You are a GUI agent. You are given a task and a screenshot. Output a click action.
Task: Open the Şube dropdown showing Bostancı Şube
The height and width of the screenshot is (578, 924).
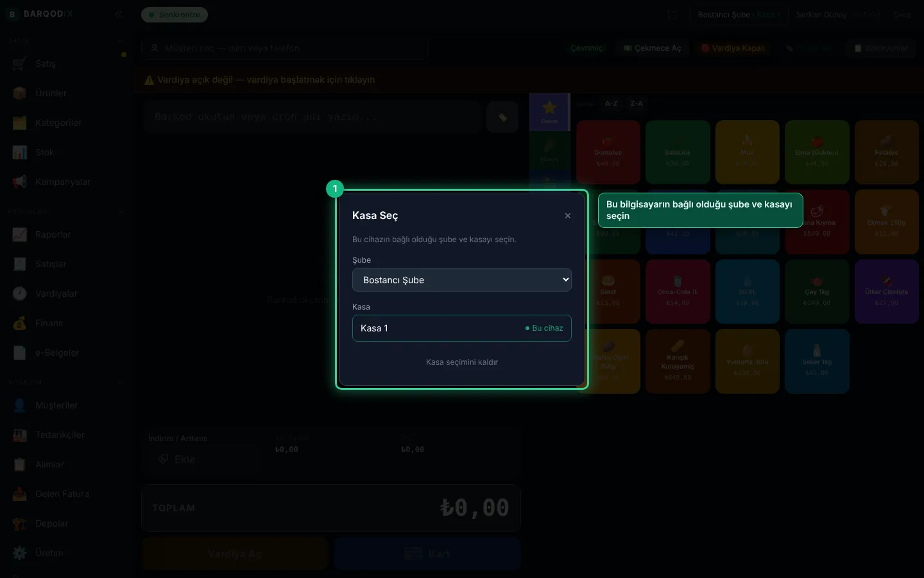click(462, 280)
